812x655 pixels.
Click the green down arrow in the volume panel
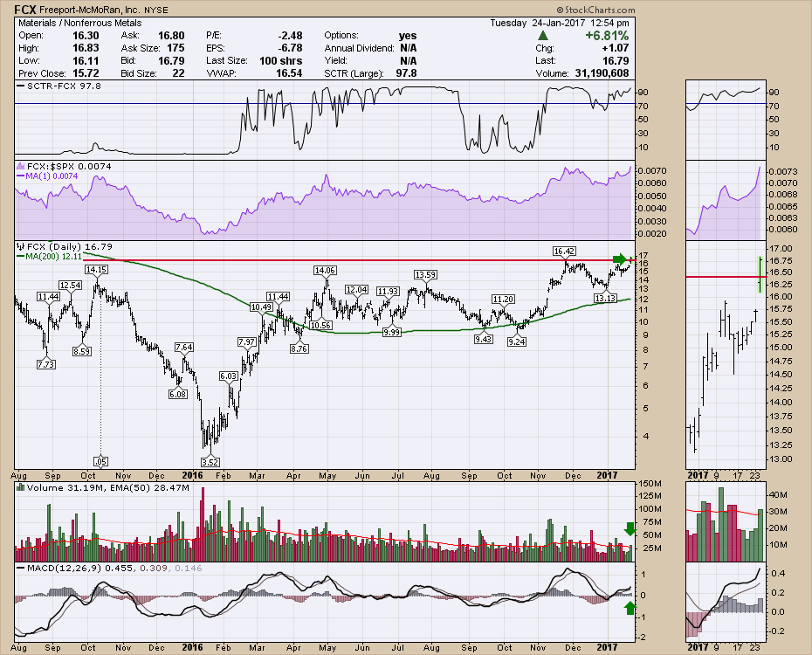(630, 529)
